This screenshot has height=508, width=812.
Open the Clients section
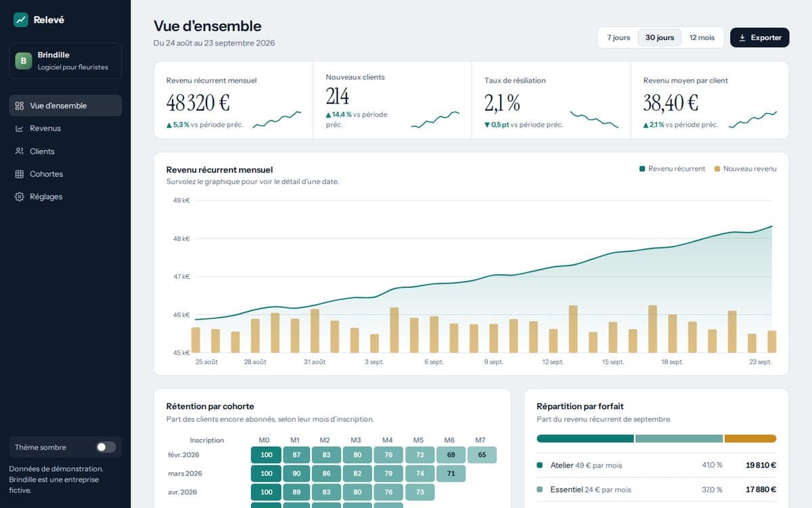coord(65,151)
